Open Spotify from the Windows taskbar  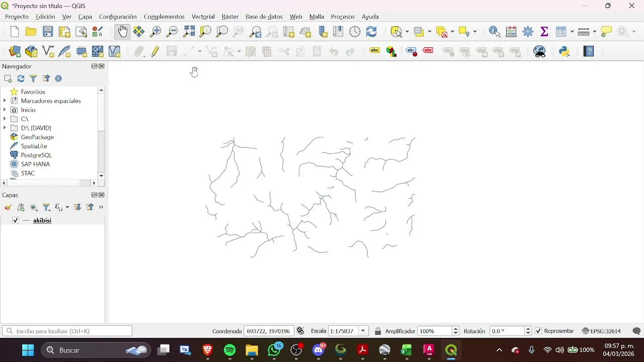(229, 350)
